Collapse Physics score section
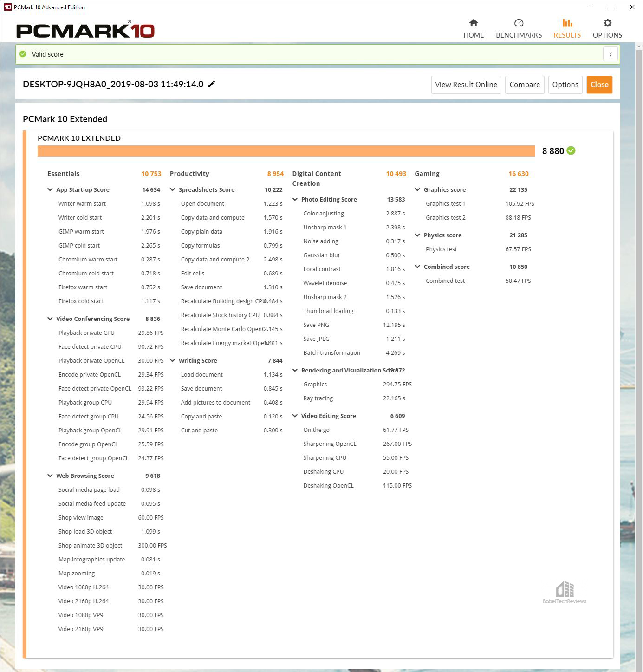Viewport: 643px width, 672px height. [417, 235]
